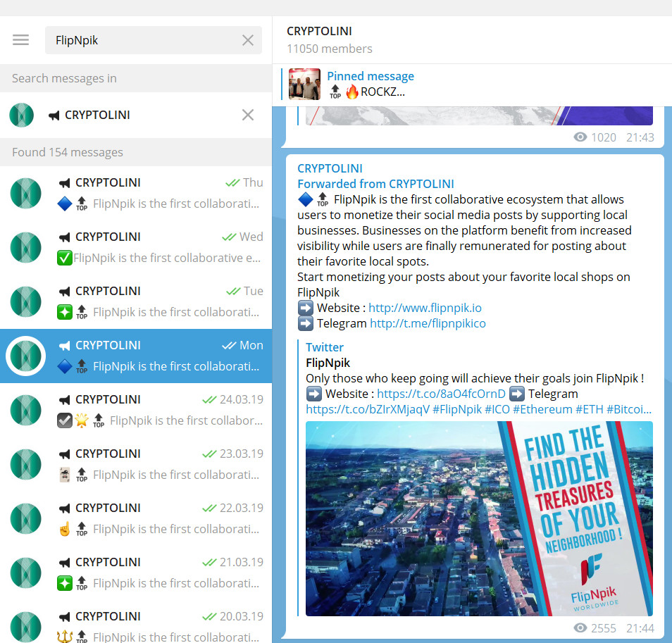Open the t.co/8aO4fcOrnD link
This screenshot has height=643, width=672.
click(x=441, y=394)
